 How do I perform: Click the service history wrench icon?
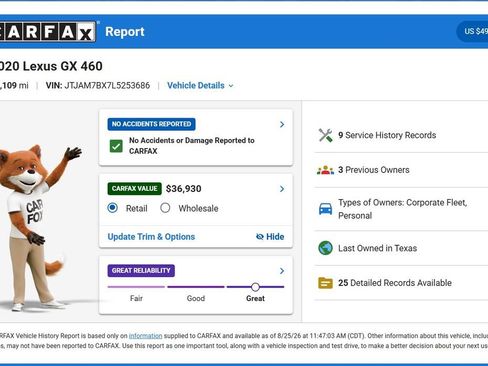point(325,135)
